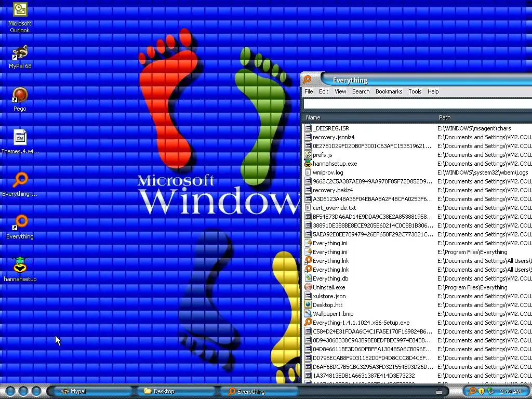Select the DD795ECAB8F9D311E2D0FD4D8CCC8D4CEF... row
This screenshot has height=399, width=532.
pyautogui.click(x=417, y=357)
